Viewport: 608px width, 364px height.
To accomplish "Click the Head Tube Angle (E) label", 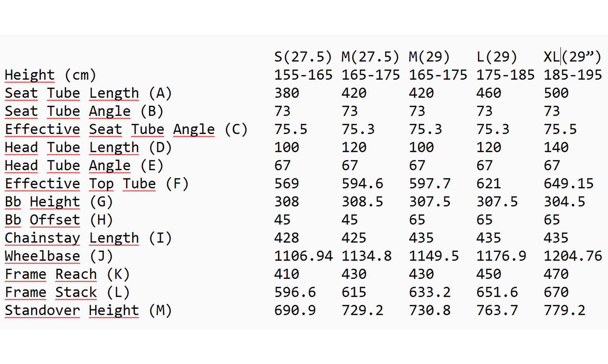I will [x=84, y=165].
